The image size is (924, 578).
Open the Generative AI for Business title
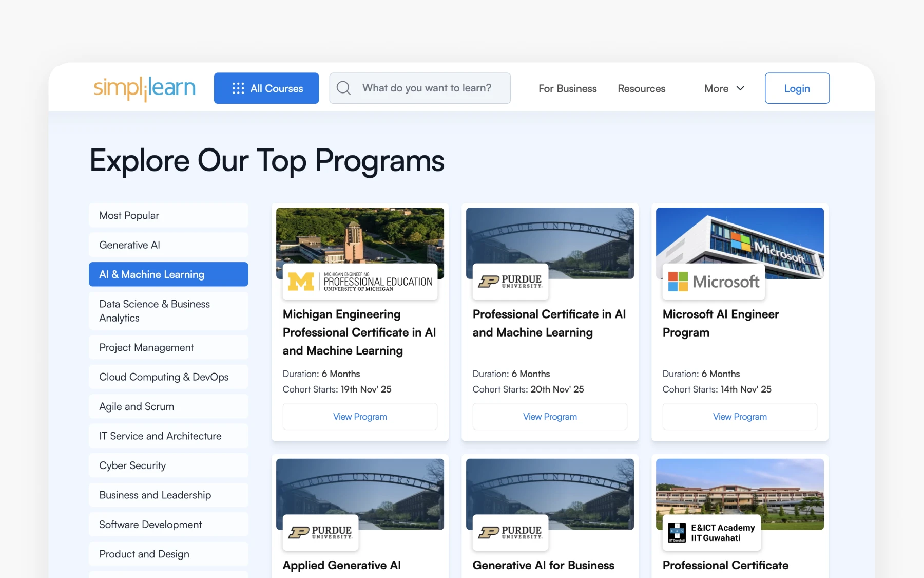[x=544, y=565]
